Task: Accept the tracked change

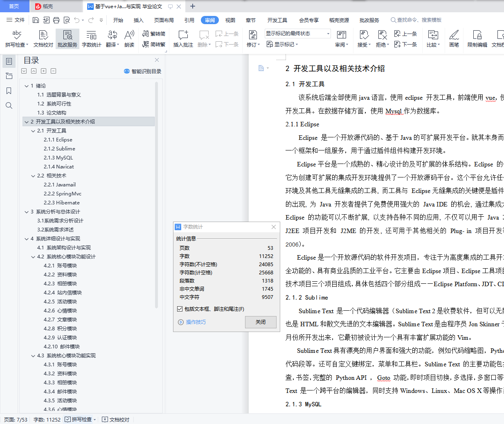Action: tap(364, 39)
